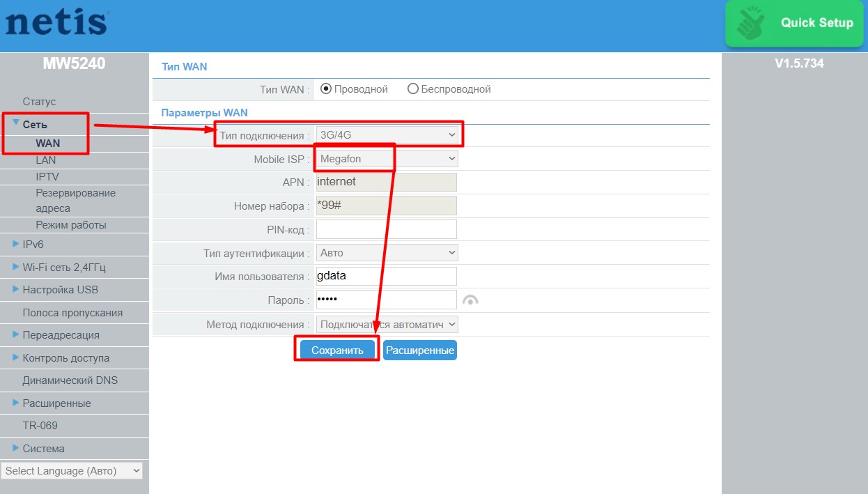Select Проводной WAN type radio
The width and height of the screenshot is (868, 494).
325,89
